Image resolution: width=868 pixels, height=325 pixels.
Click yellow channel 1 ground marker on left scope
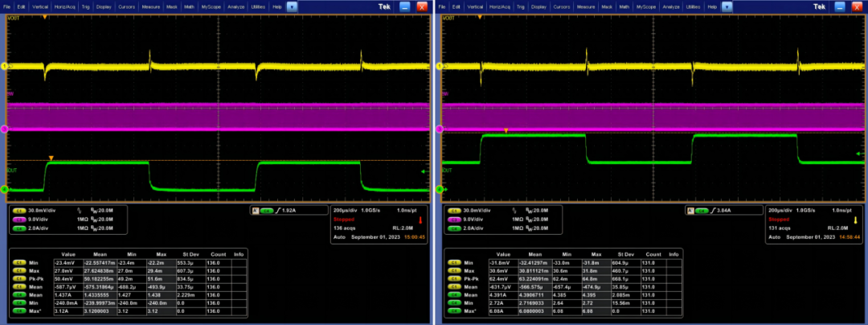pyautogui.click(x=4, y=66)
